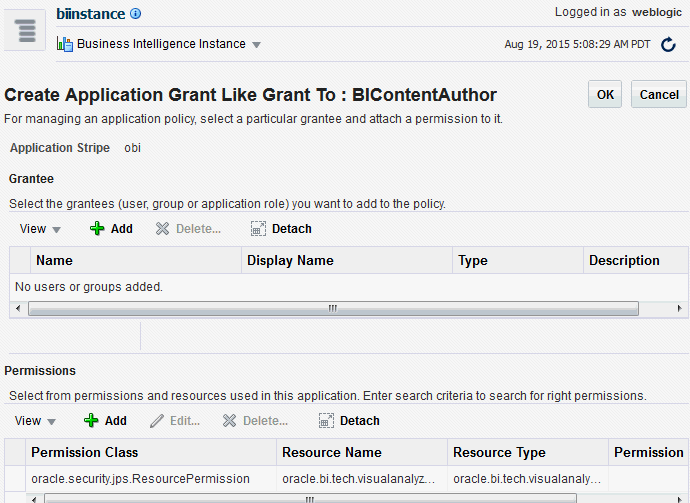Viewport: 690px width, 503px height.
Task: Click Delete in the Grantee toolbar
Action: (188, 229)
